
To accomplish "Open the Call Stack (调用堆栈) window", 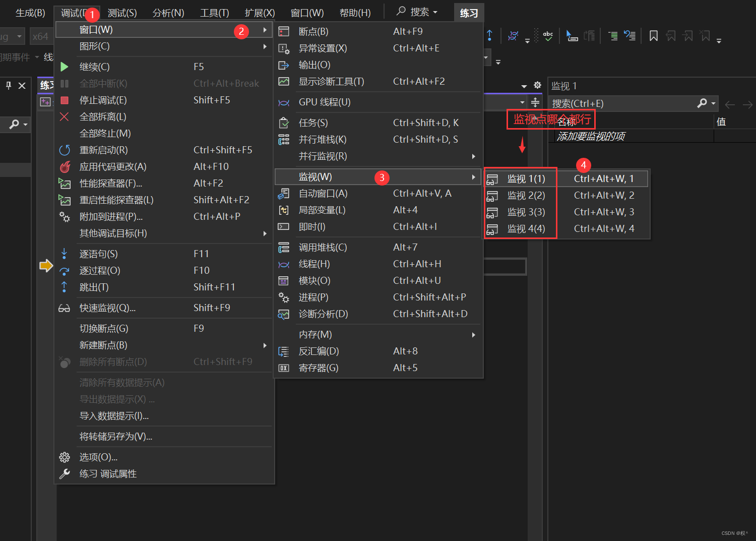I will click(378, 247).
